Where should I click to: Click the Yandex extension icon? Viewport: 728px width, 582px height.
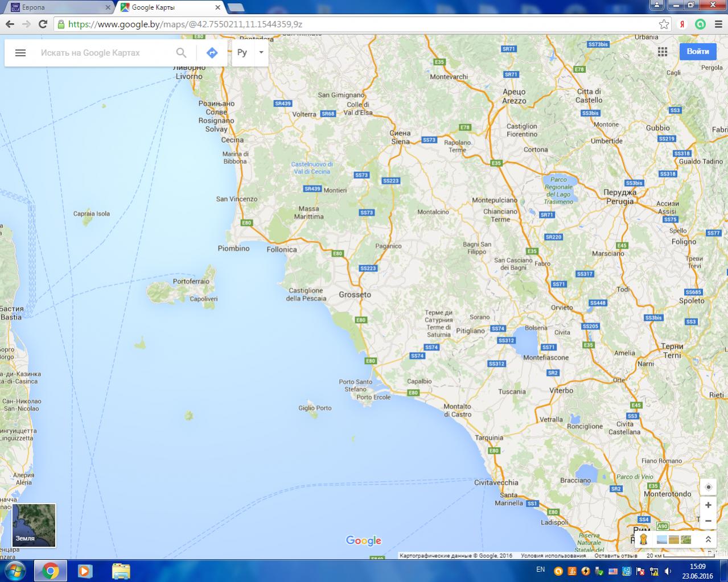[x=682, y=24]
